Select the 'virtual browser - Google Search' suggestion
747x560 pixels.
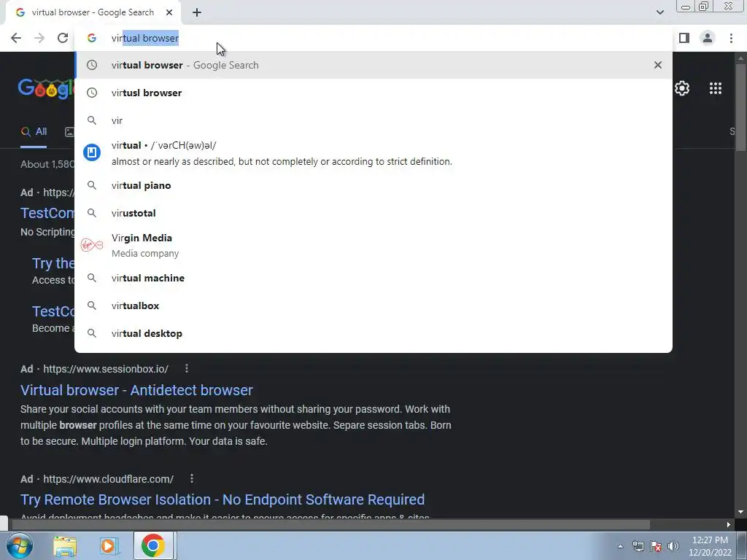373,65
